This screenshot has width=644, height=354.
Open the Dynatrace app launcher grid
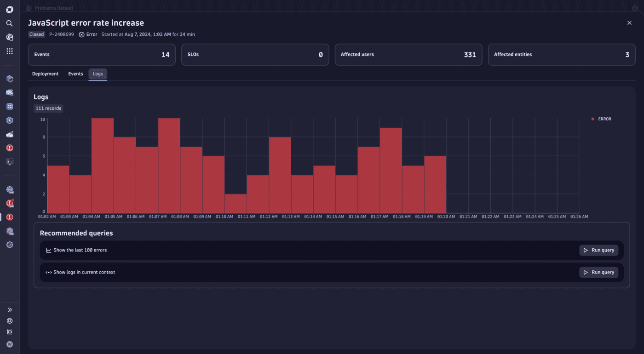click(9, 51)
